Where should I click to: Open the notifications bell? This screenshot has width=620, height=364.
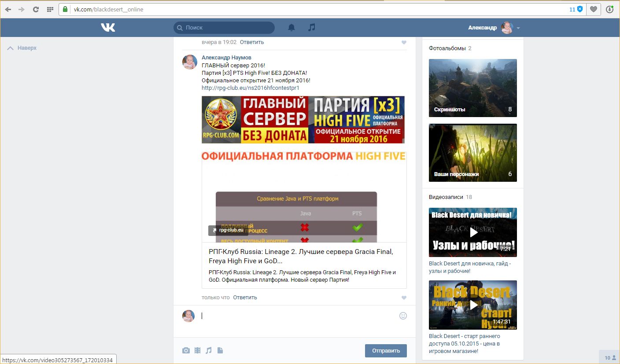coord(291,28)
